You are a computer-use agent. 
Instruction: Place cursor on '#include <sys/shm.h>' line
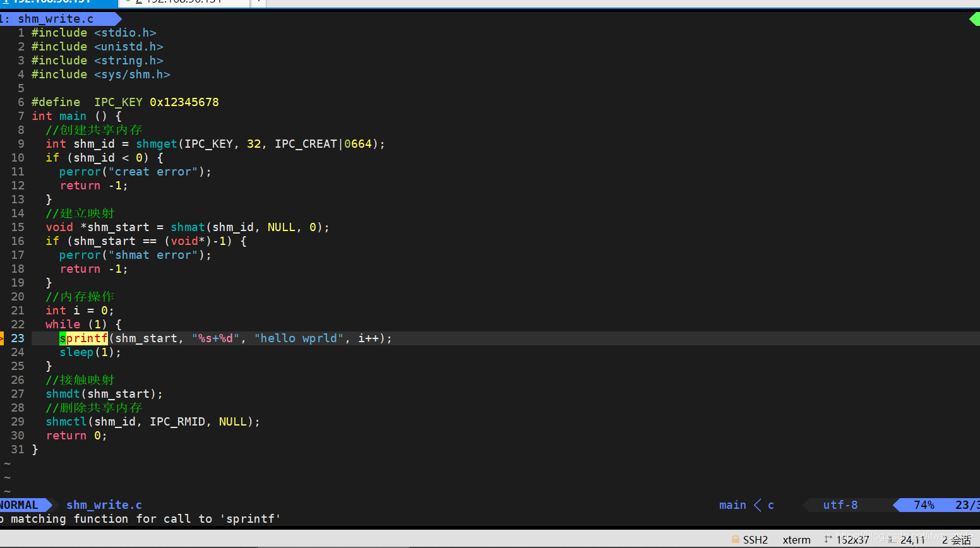101,74
